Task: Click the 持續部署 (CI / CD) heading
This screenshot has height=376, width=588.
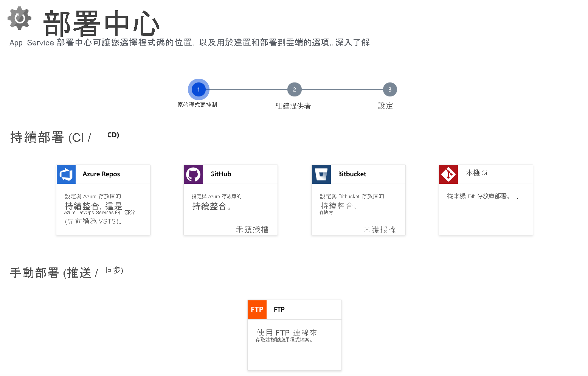Action: click(x=65, y=137)
